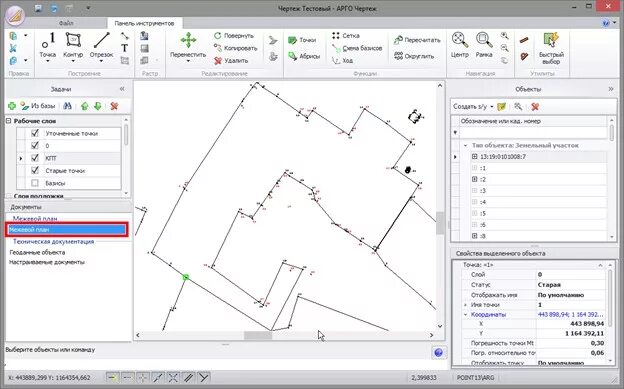This screenshot has height=389, width=624.
Task: Toggle the crossed-lines snap button in status bar
Action: pos(173,377)
